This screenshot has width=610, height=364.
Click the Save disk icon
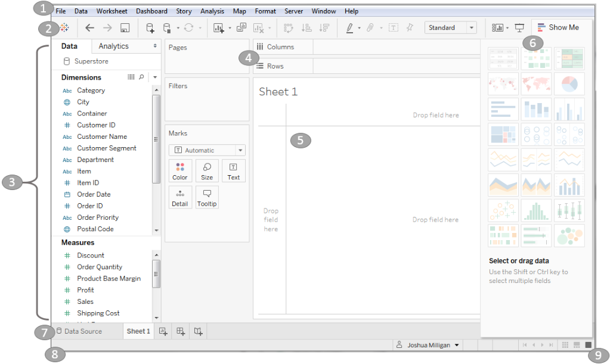coord(125,27)
